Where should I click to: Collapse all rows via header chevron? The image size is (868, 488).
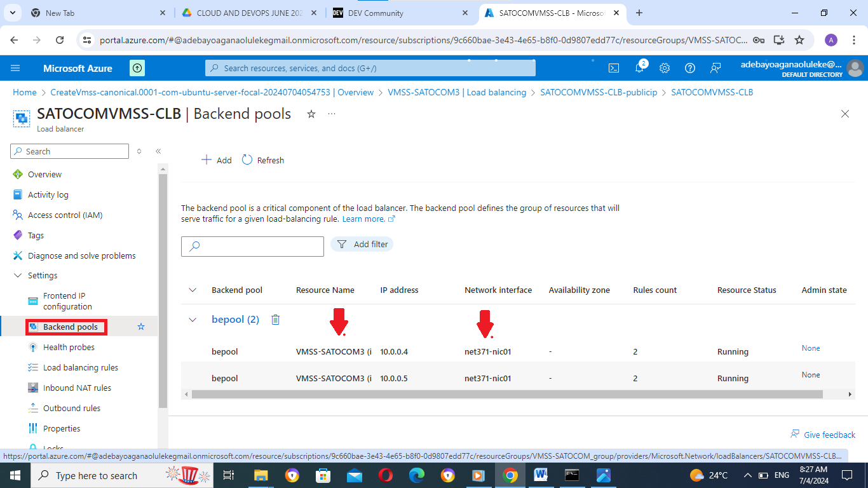point(193,290)
